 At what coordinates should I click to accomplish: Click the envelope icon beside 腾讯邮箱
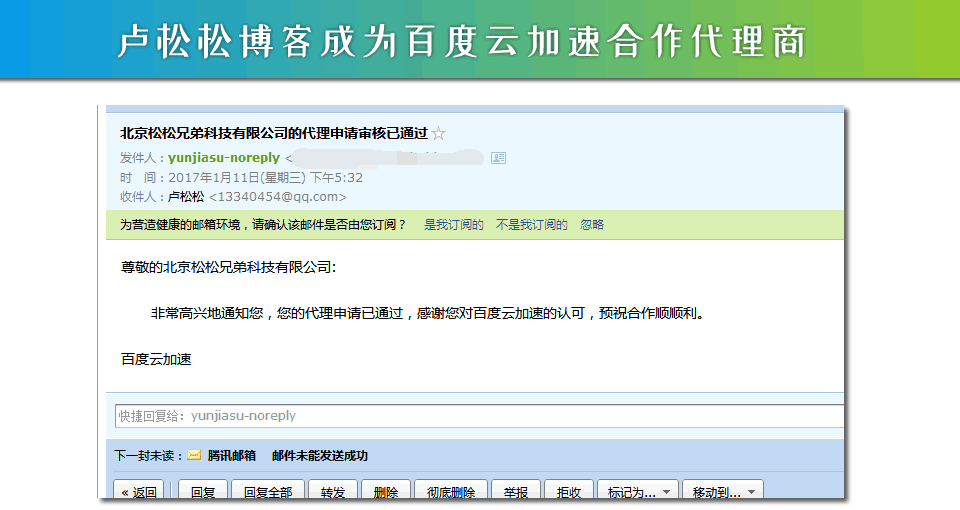194,455
